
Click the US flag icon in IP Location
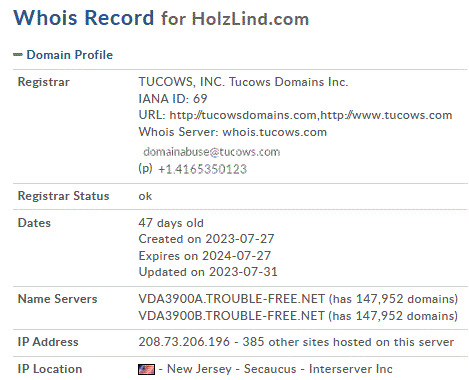pos(146,369)
